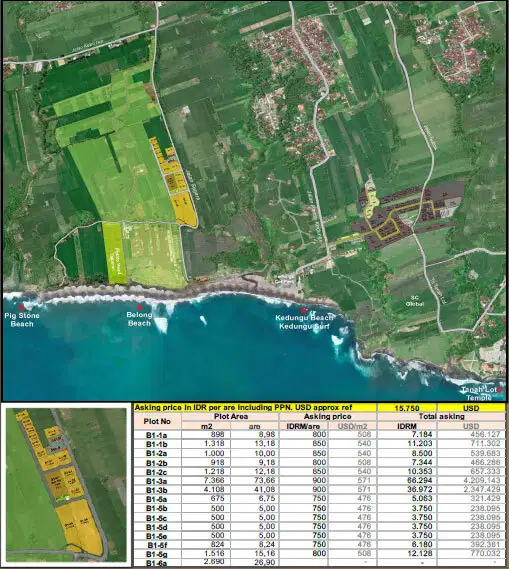The width and height of the screenshot is (509, 569).
Task: Click the 'Plot No' column header
Action: (x=157, y=421)
